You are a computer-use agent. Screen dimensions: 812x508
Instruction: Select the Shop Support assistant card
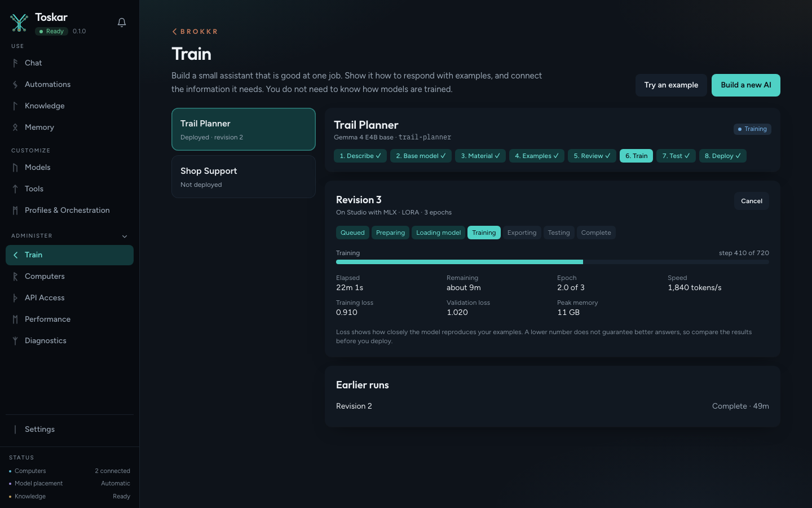point(244,177)
